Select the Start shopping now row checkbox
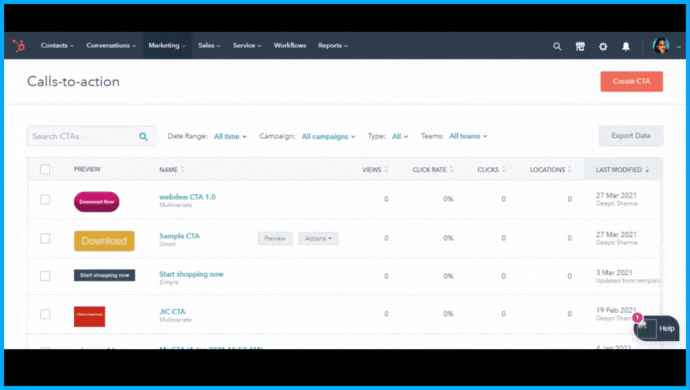Viewport: 690px width, 390px height. [x=45, y=276]
